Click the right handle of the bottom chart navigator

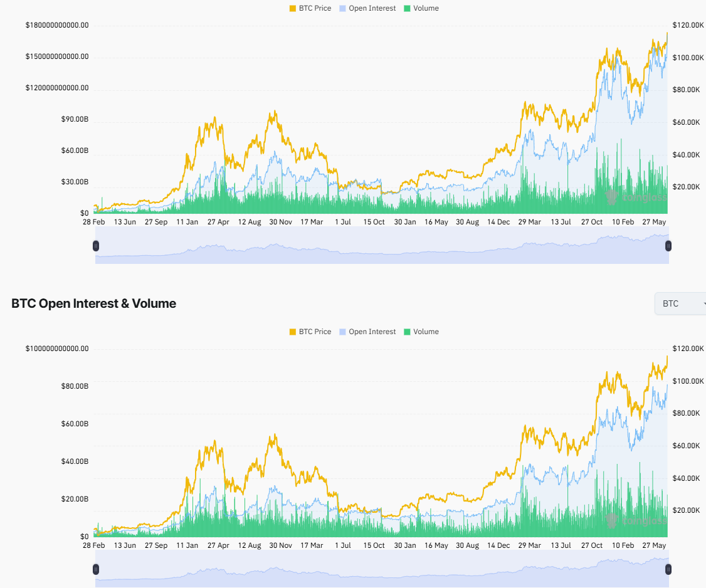tap(668, 569)
